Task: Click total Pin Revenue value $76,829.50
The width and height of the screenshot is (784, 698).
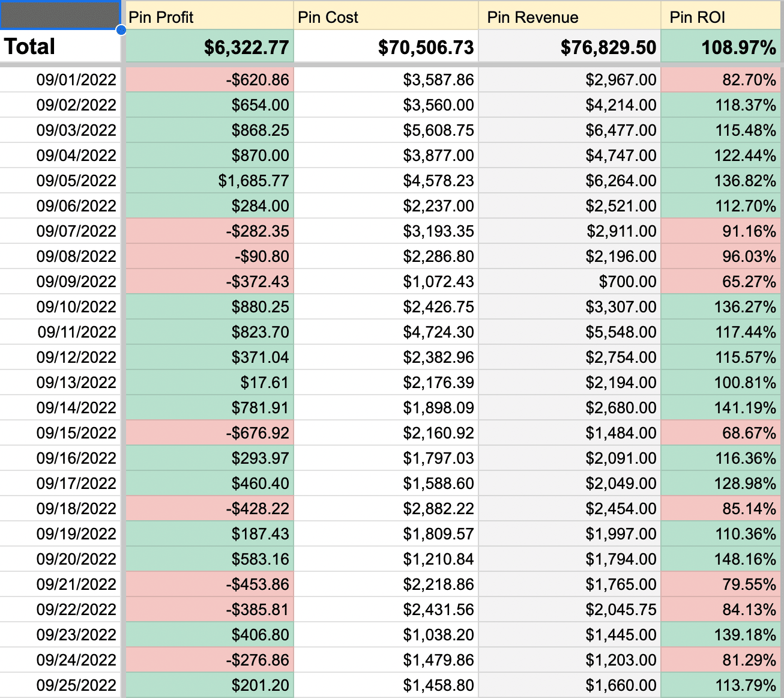Action: (569, 47)
